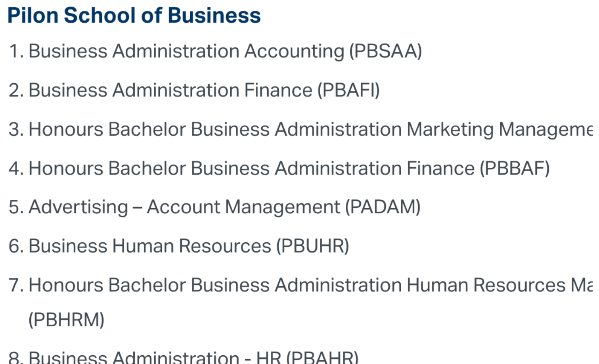
Task: Click the PBUHR program code
Action: (x=312, y=246)
